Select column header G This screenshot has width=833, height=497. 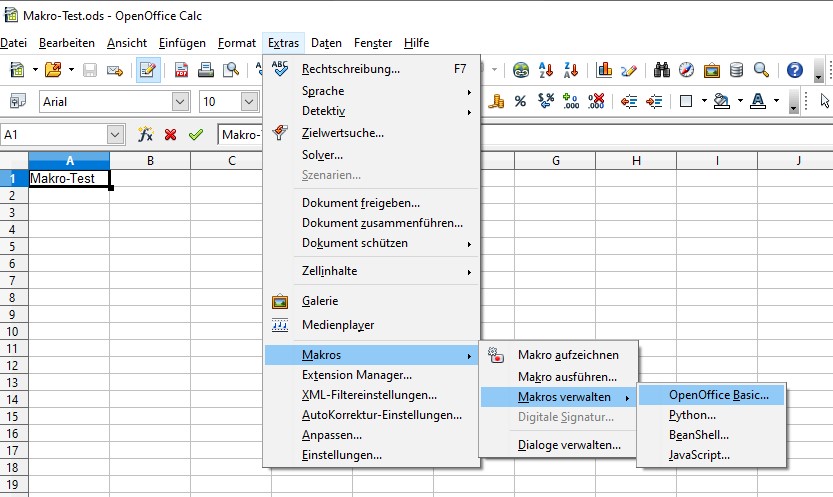coord(555,160)
